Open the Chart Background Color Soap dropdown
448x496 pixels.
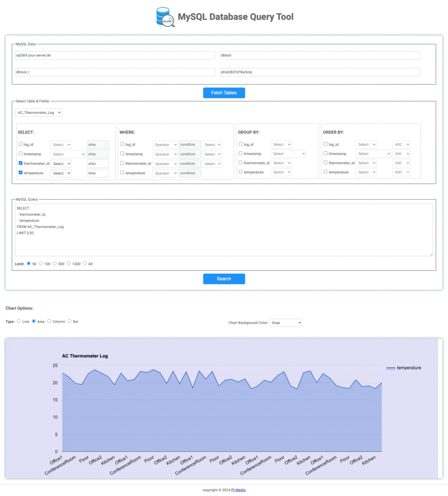(x=285, y=323)
